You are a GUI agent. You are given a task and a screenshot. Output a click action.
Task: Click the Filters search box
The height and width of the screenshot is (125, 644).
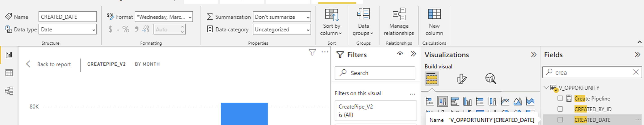click(x=375, y=73)
